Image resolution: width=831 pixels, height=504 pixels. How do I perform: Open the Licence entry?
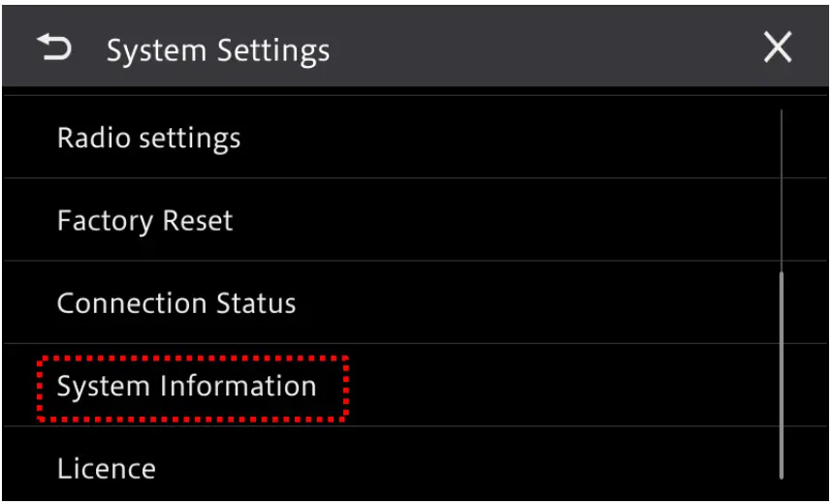coord(106,469)
